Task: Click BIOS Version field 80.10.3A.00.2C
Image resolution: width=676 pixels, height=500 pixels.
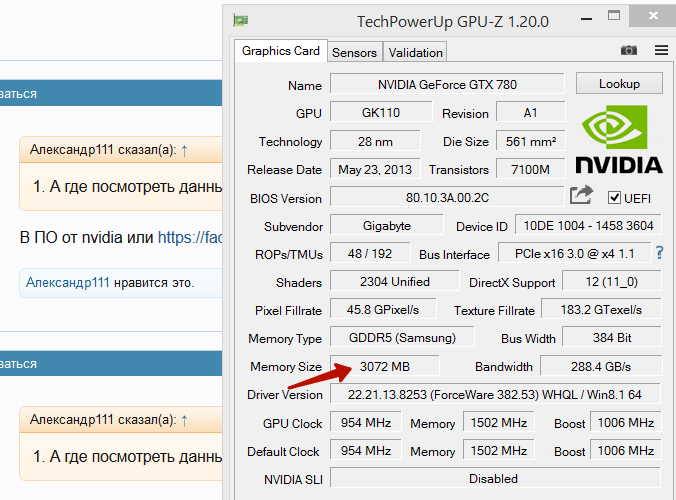Action: point(447,197)
